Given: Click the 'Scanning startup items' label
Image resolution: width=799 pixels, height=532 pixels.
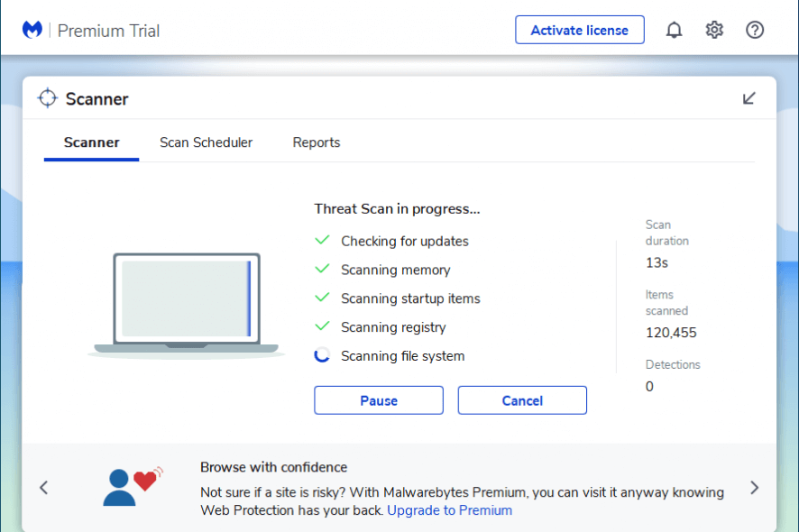Looking at the screenshot, I should coord(410,298).
